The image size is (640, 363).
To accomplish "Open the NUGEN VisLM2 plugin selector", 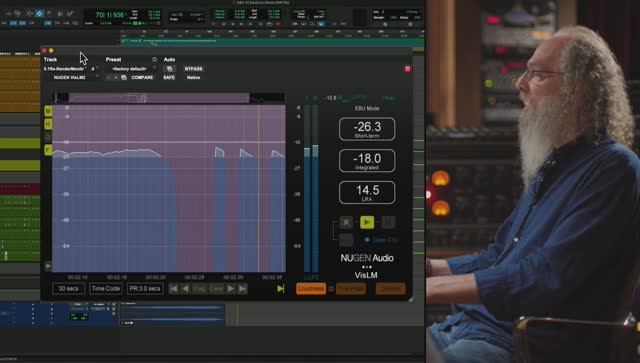I will click(x=70, y=77).
